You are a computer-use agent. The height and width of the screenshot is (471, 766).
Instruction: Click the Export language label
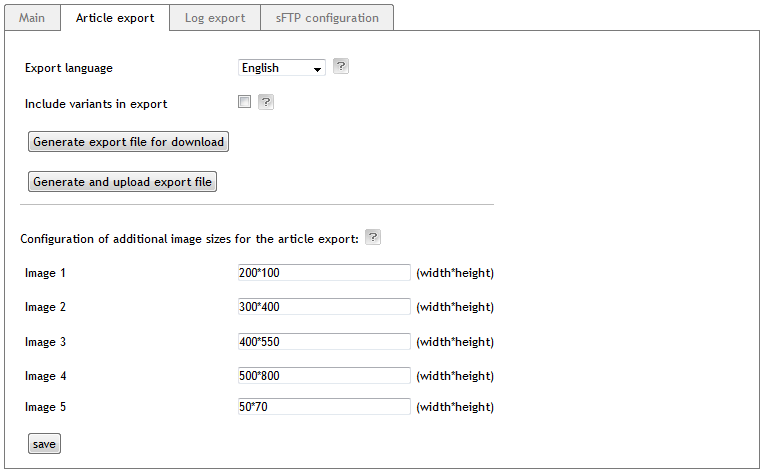[x=69, y=68]
